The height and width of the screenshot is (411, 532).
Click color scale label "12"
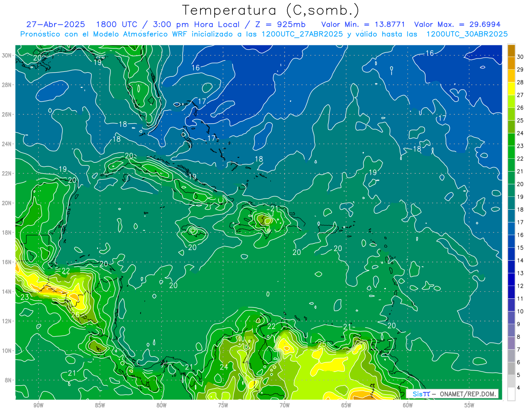pyautogui.click(x=520, y=286)
